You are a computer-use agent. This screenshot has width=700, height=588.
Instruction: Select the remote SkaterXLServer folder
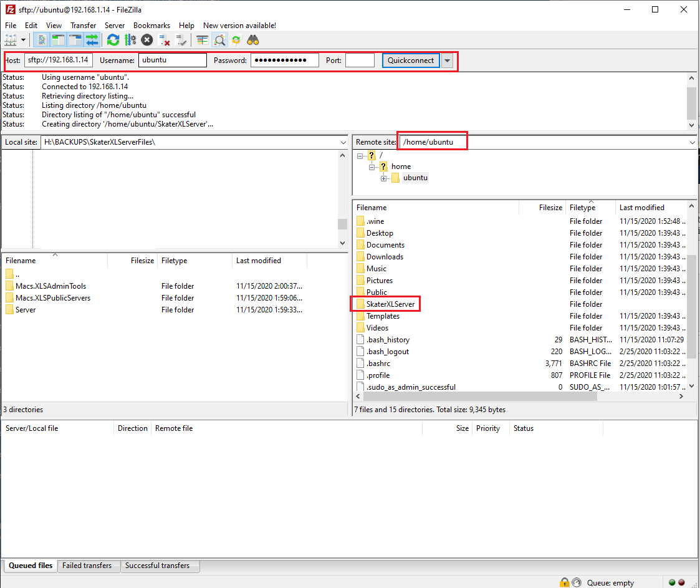tap(390, 304)
